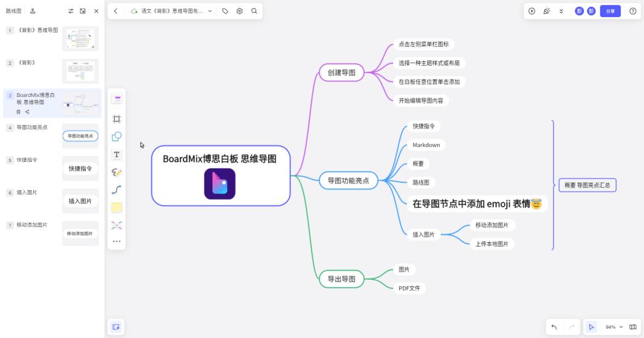Image resolution: width=644 pixels, height=338 pixels.
Task: Select the 插入图片 node on canvas
Action: (423, 234)
